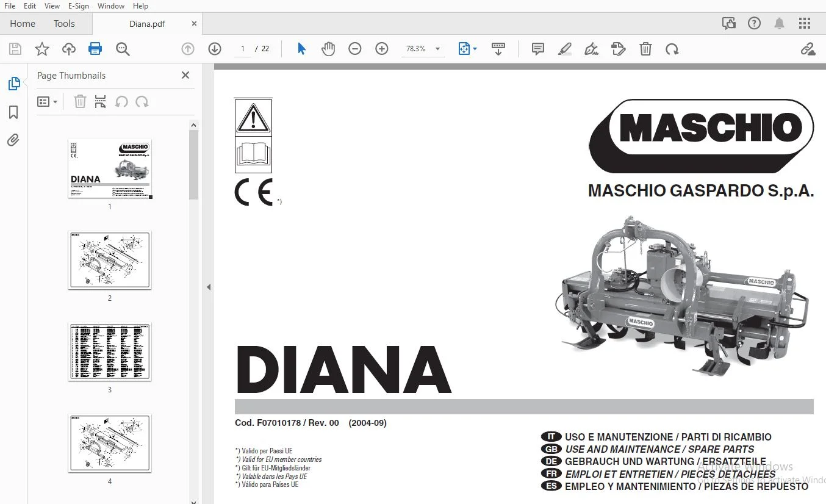Add a sticky note comment
The width and height of the screenshot is (826, 504).
tap(538, 49)
